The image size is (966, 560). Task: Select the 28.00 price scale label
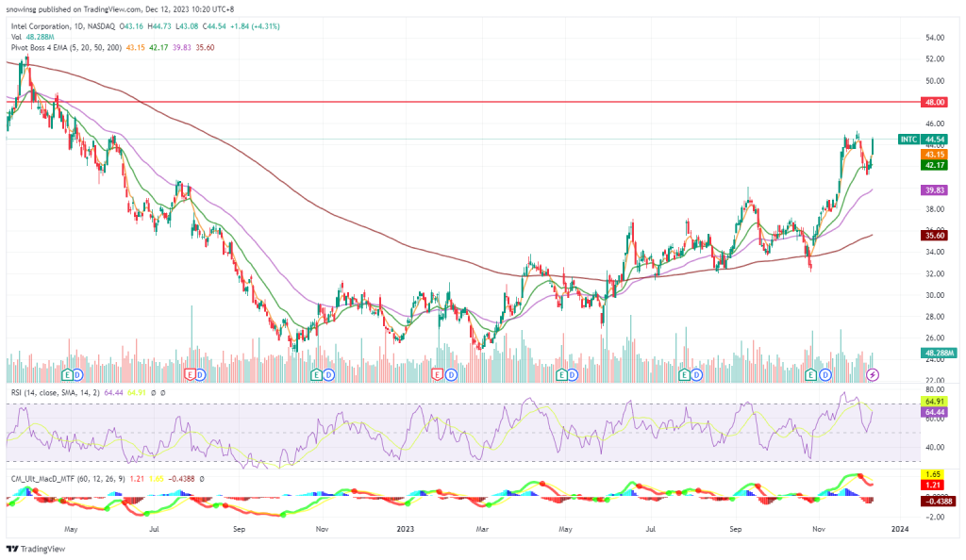(935, 317)
